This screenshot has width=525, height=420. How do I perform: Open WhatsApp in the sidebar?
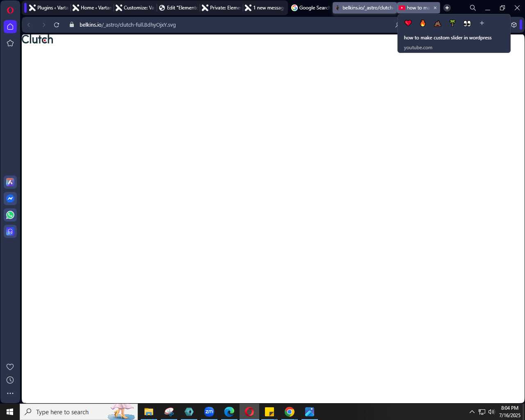(x=10, y=215)
